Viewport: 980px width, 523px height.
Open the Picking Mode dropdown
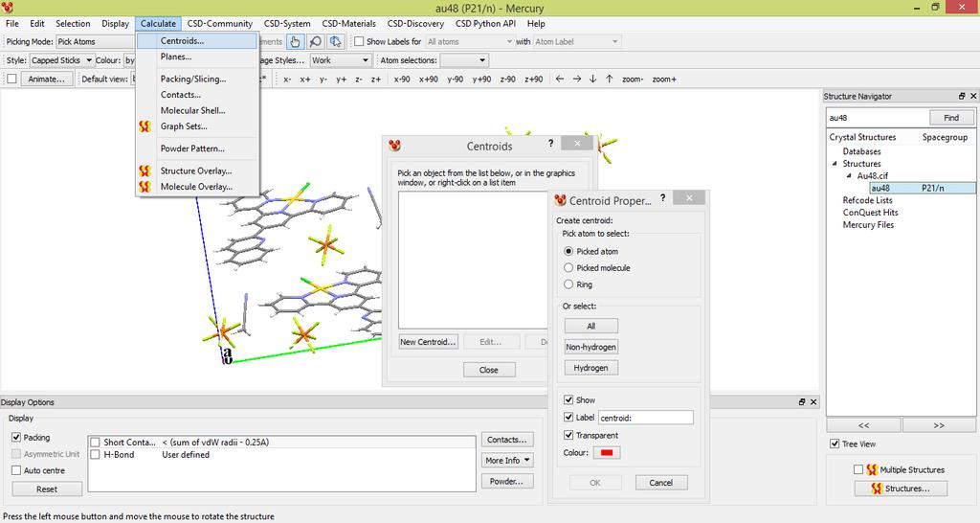tap(96, 42)
